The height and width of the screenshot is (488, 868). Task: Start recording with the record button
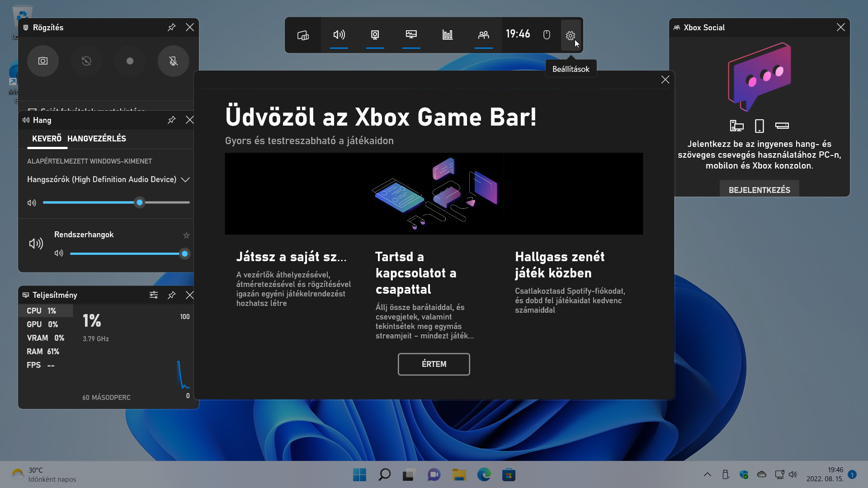click(130, 61)
